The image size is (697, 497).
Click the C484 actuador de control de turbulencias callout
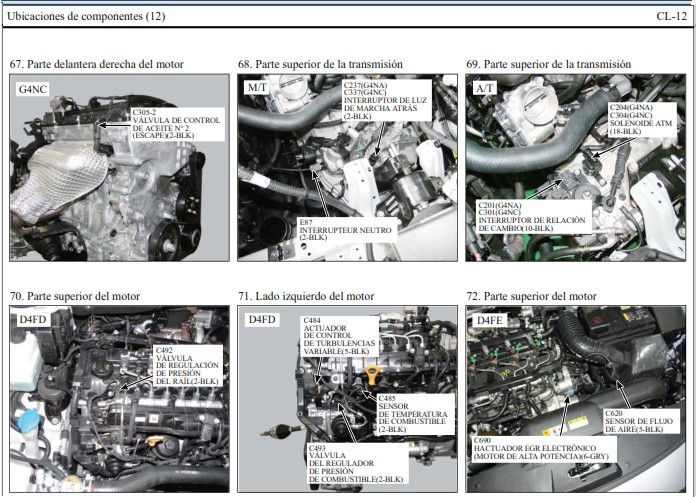coord(340,336)
